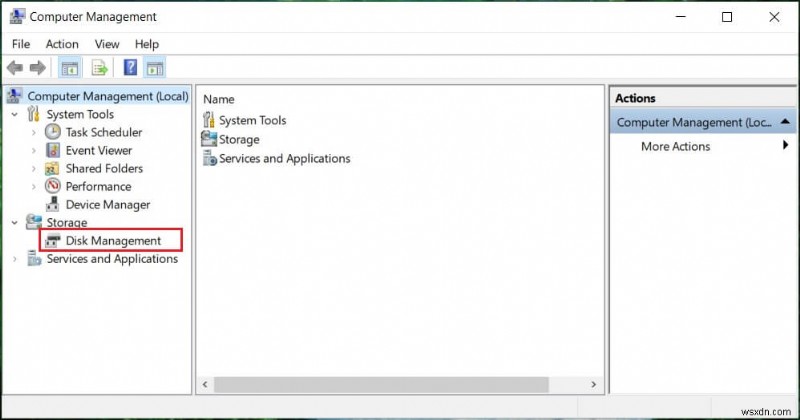
Task: Click Services and Applications tree icon
Action: coord(34,259)
